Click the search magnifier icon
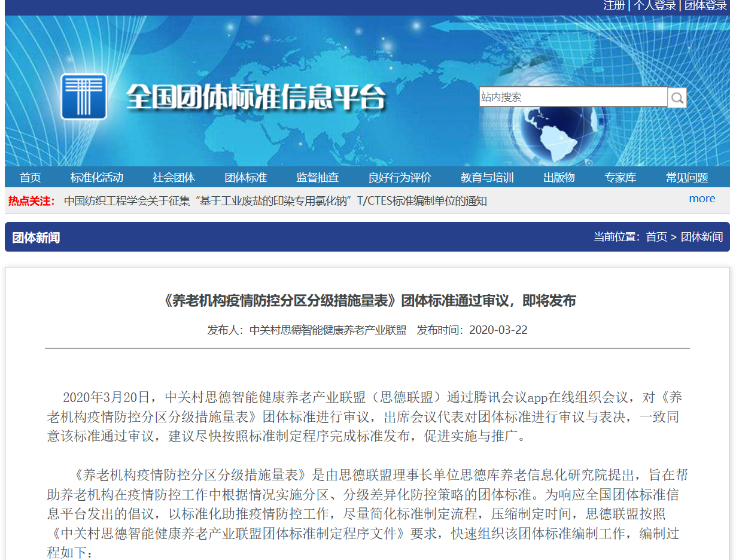The height and width of the screenshot is (560, 736). (x=677, y=98)
